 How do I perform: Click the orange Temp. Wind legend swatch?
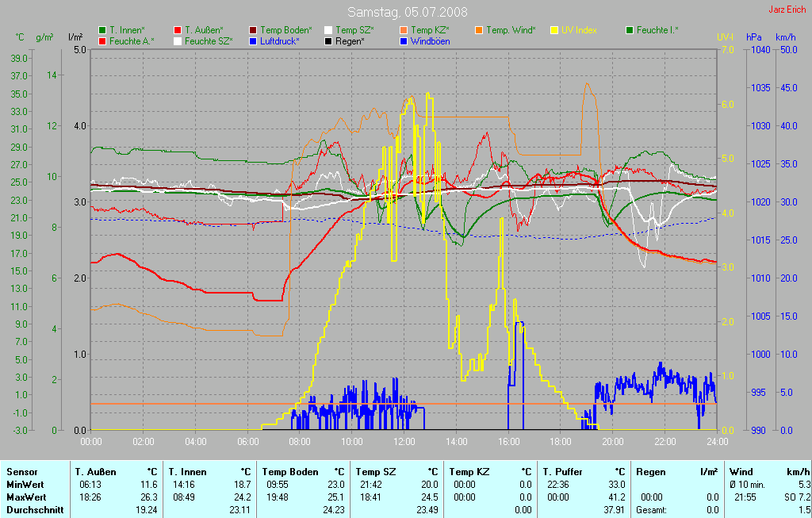coord(479,30)
